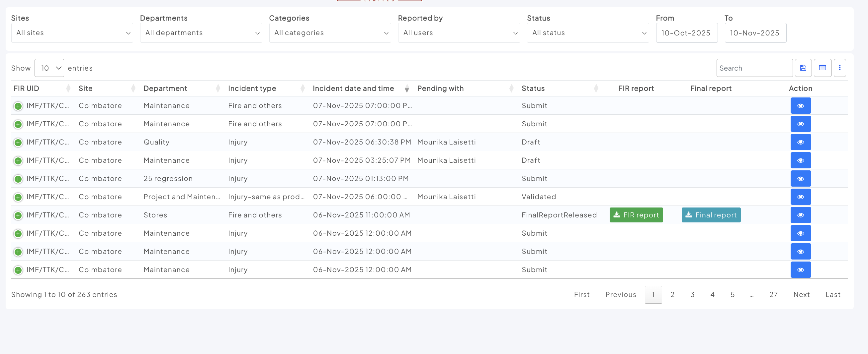Change the Show entries count dropdown
Screen dimensions: 868x354
[x=49, y=68]
